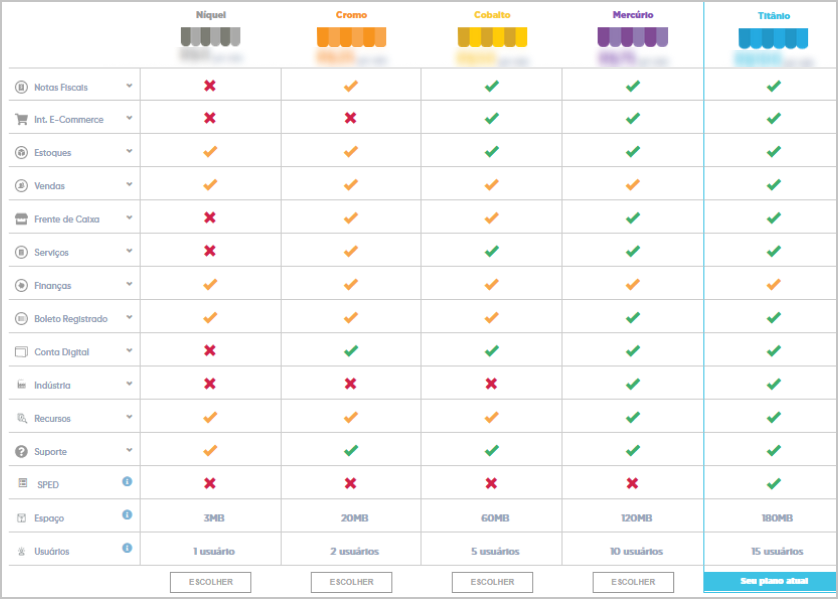Select the Mercúrio plan header
838x599 pixels.
(633, 15)
